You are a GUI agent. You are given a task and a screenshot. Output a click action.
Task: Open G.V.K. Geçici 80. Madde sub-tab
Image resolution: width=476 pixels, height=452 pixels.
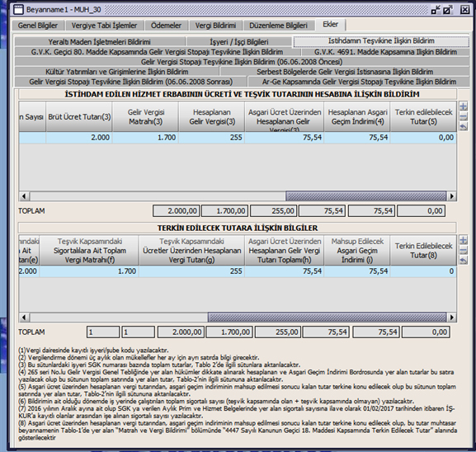[x=158, y=52]
